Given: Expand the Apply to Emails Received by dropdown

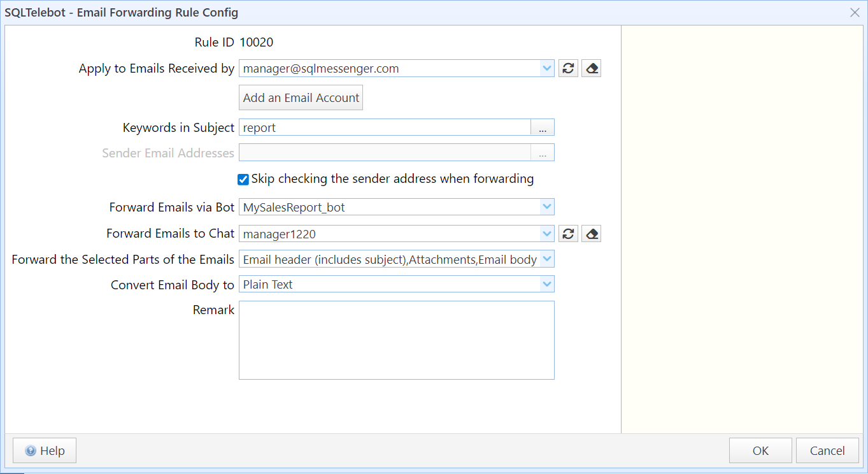Looking at the screenshot, I should [x=546, y=69].
